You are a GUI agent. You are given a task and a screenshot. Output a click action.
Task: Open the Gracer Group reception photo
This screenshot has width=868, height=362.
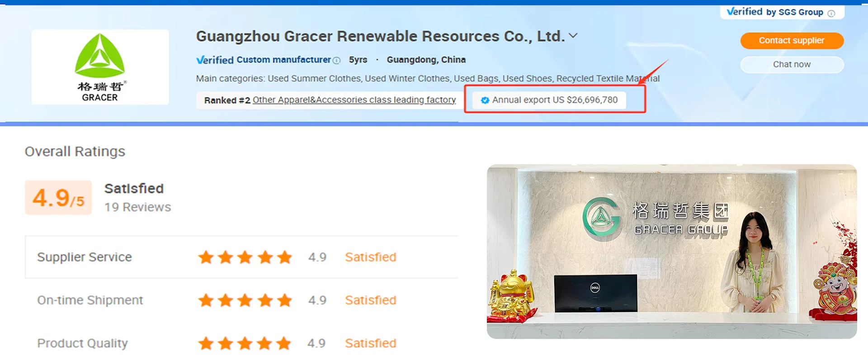(672, 251)
